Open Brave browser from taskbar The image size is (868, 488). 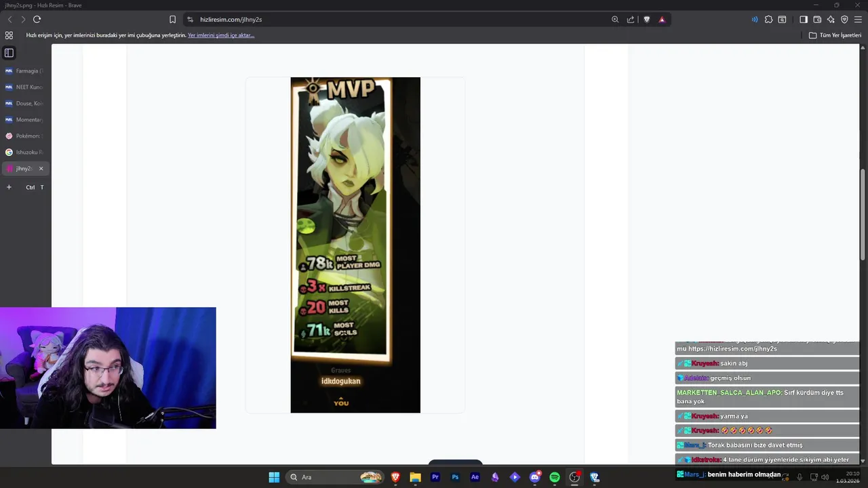tap(395, 477)
